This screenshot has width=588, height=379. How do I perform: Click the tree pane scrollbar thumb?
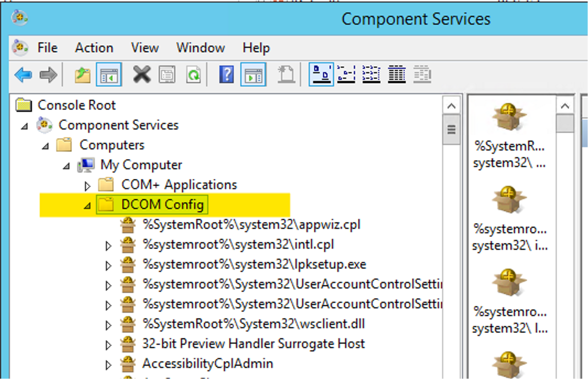point(451,130)
